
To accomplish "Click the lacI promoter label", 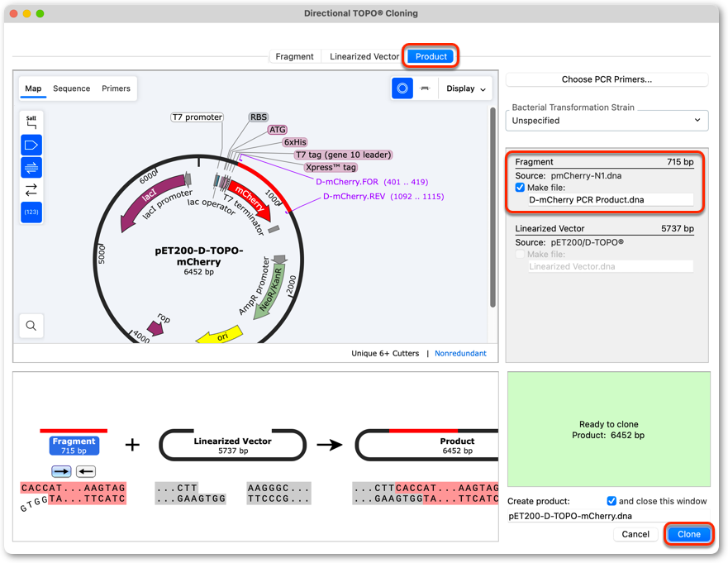I will point(167,203).
